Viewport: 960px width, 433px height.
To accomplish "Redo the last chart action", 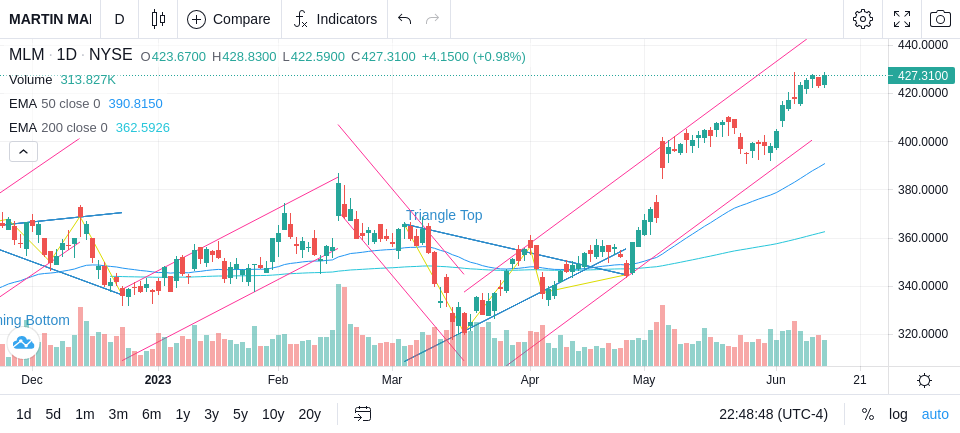I will click(433, 19).
